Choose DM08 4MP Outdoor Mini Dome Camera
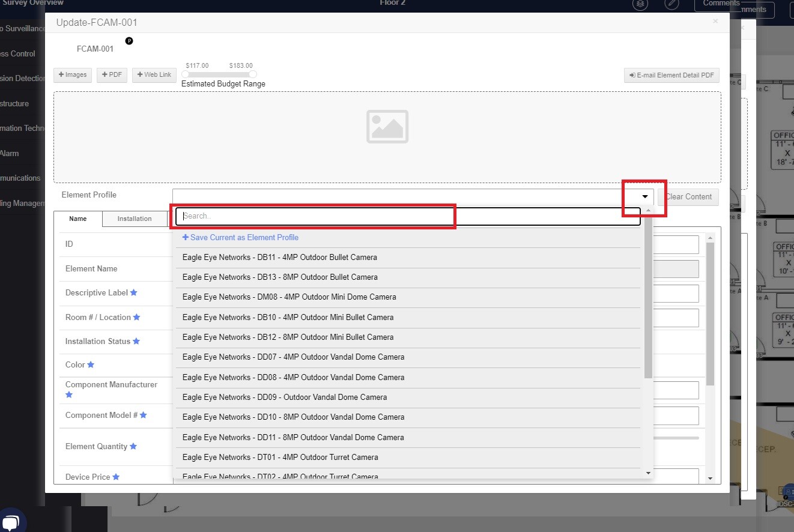794x532 pixels. [289, 297]
